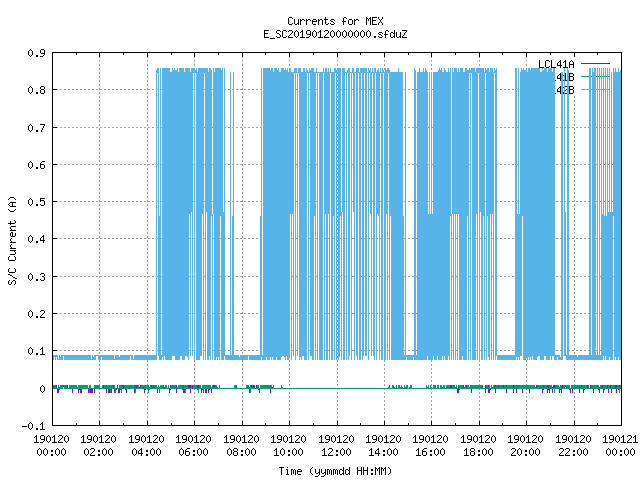Click the 'Time (yymmdd HH:MM)' x-axis label
This screenshot has height=480, width=640.
tap(335, 471)
